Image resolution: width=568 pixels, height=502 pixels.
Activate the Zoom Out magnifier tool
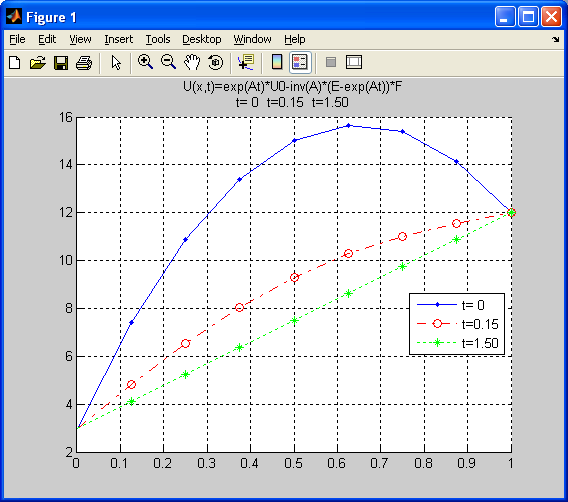click(168, 62)
